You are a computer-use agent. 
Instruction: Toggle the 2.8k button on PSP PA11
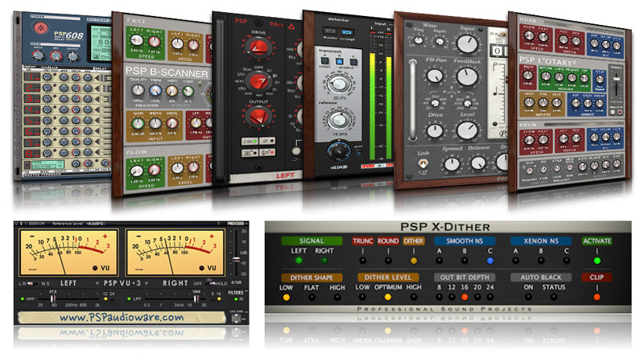click(250, 142)
